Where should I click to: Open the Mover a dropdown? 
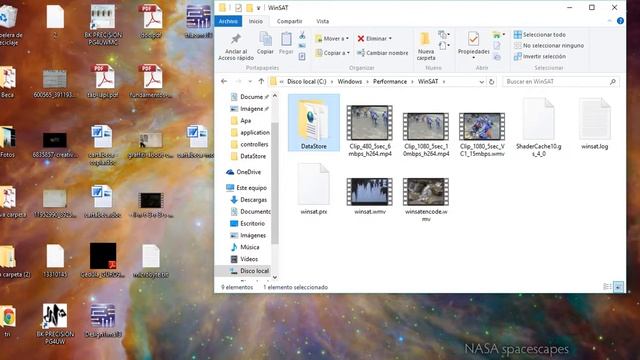click(332, 38)
